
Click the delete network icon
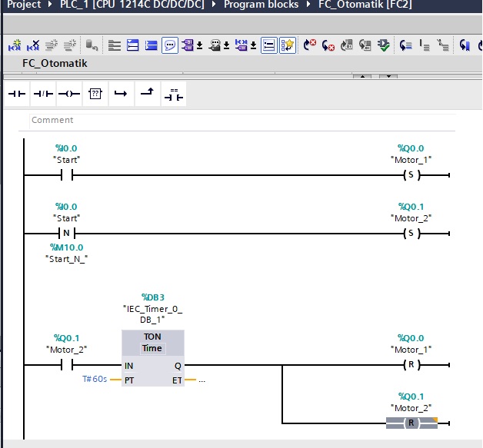point(33,45)
